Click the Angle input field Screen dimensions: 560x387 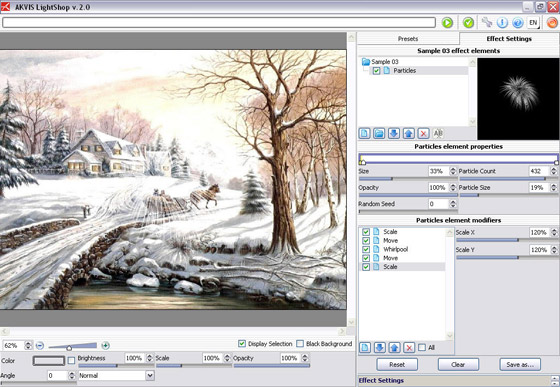click(58, 376)
